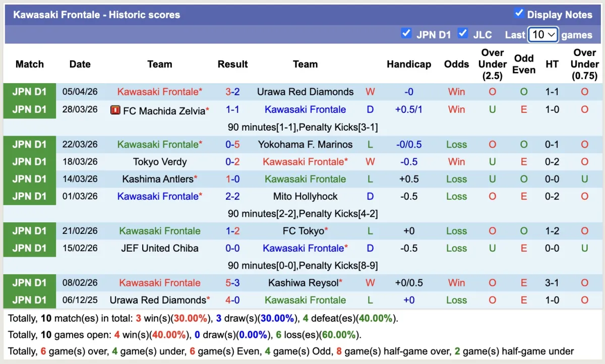605x364 pixels.
Task: Click JPN D1 league badge for 08/02/26 match
Action: point(29,283)
